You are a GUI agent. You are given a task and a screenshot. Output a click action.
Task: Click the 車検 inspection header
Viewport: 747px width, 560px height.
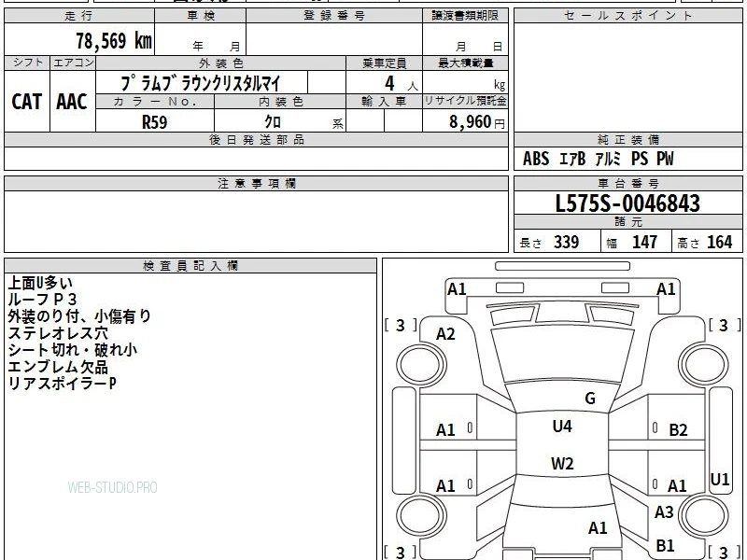click(201, 16)
